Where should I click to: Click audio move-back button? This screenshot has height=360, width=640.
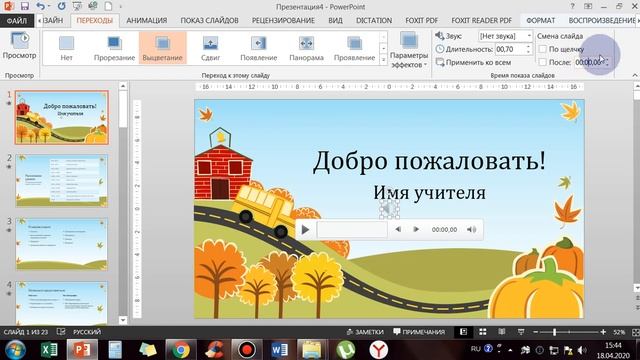pos(398,229)
